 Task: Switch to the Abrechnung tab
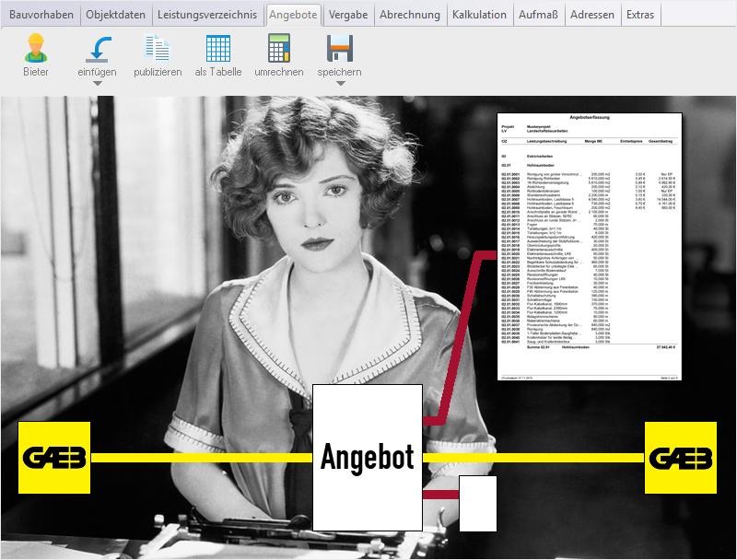point(411,15)
